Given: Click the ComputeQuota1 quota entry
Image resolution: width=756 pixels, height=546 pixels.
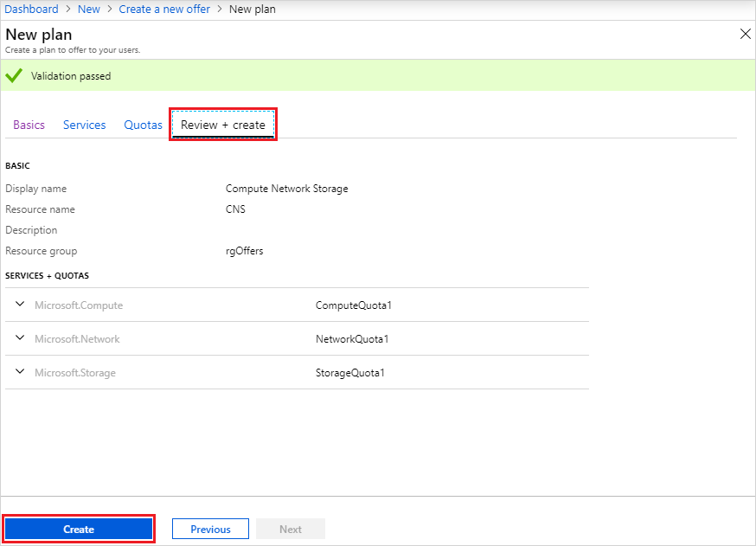Looking at the screenshot, I should click(x=351, y=304).
